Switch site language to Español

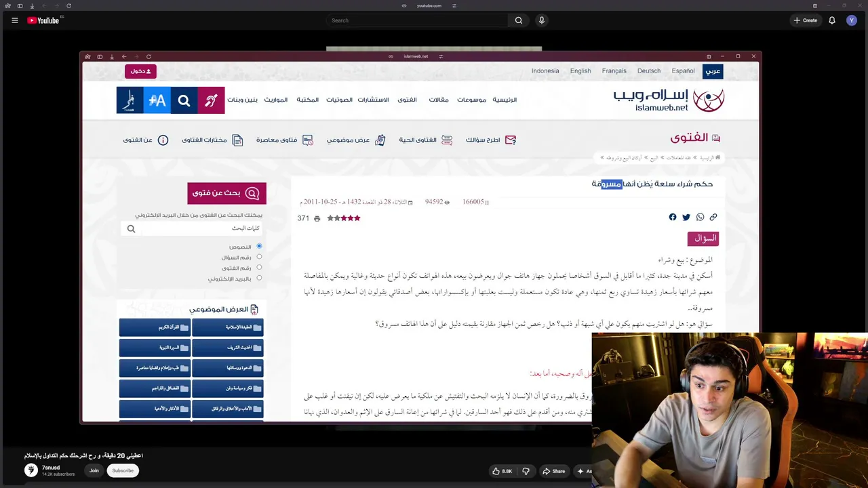coord(684,71)
